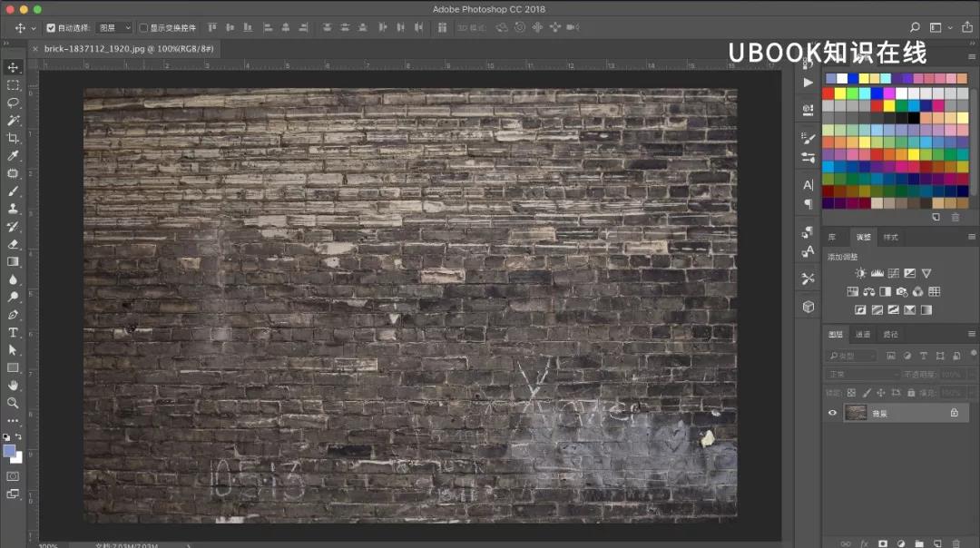Select the Crop tool

[13, 138]
